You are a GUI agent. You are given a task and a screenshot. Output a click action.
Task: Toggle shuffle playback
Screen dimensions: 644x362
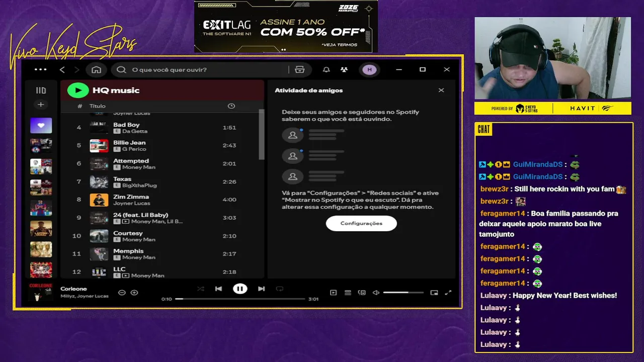click(201, 289)
